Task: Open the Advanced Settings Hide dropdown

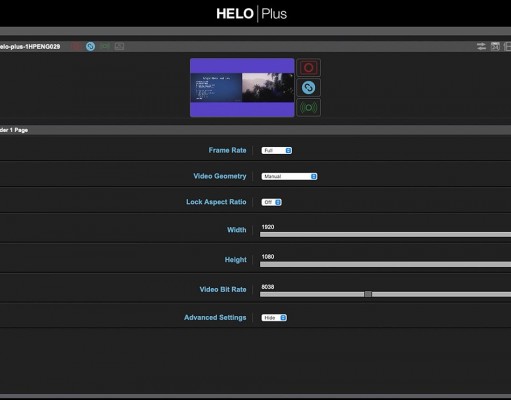Action: (274, 318)
